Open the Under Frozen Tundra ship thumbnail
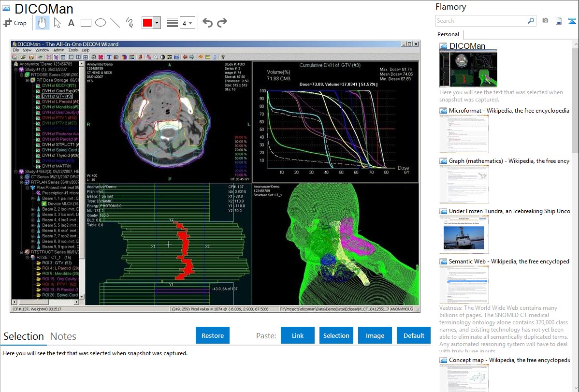The height and width of the screenshot is (392, 579). tap(464, 234)
